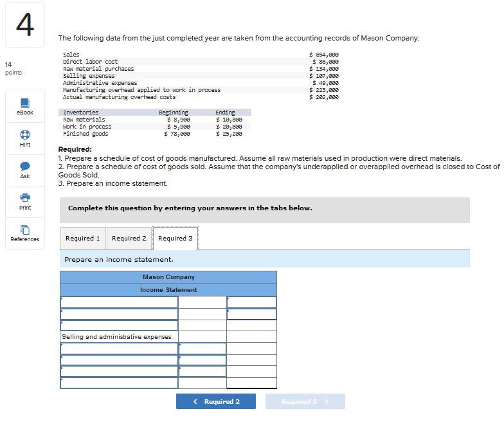
Task: Click left chevron on Required 2 button
Action: point(195,401)
